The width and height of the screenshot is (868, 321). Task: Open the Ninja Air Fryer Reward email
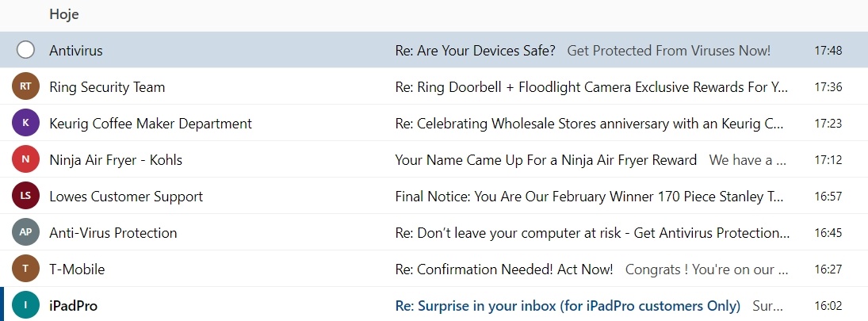545,160
